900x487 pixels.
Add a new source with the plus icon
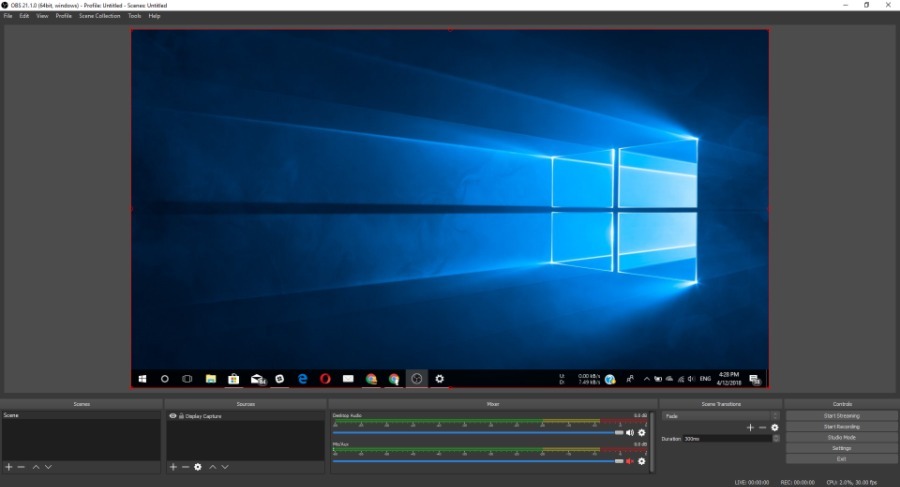tap(173, 467)
